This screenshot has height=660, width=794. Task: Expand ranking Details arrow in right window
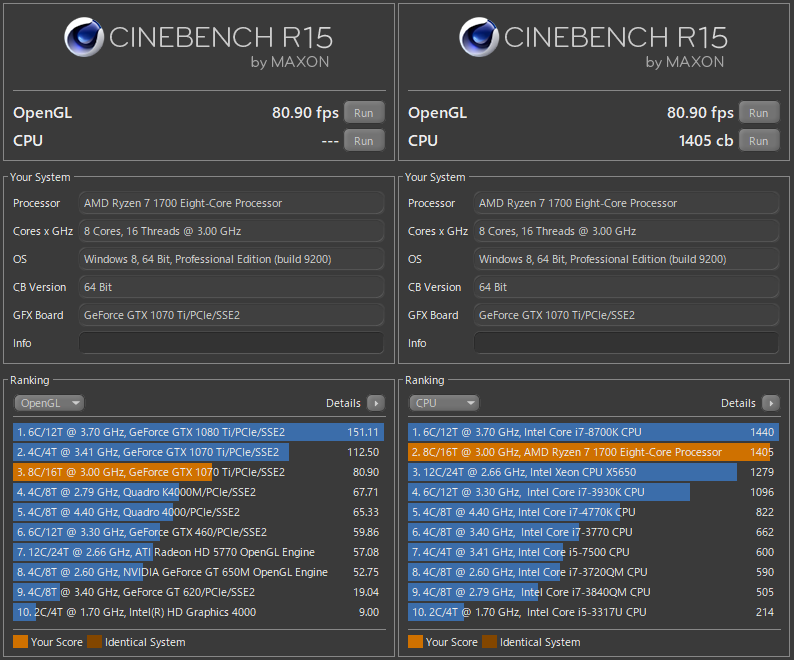pos(771,403)
